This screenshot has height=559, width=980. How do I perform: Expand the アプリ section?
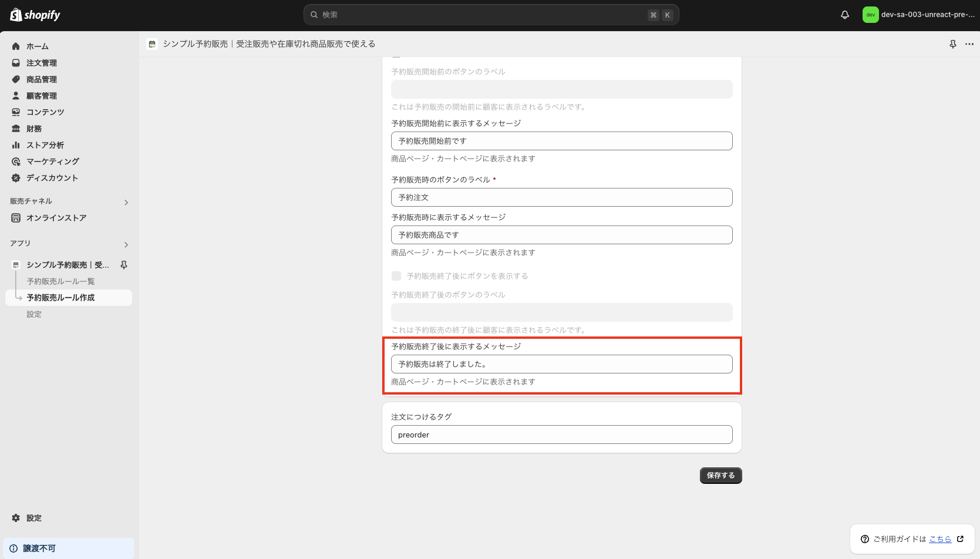126,244
